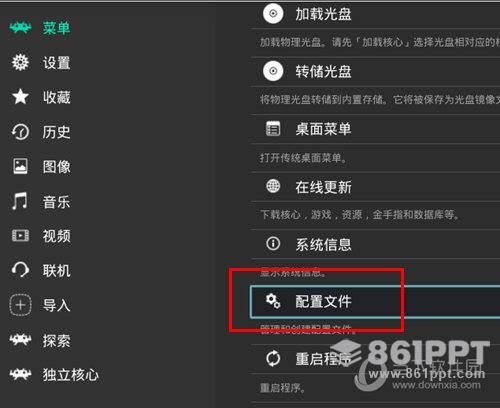Open the 音乐 note icon
Viewport: 500px width, 408px height.
(x=20, y=201)
